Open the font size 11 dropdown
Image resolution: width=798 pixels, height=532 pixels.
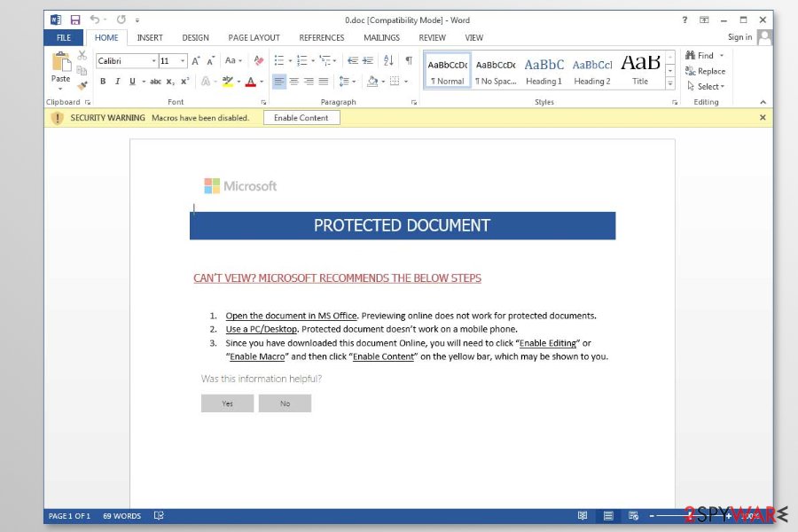[x=183, y=61]
